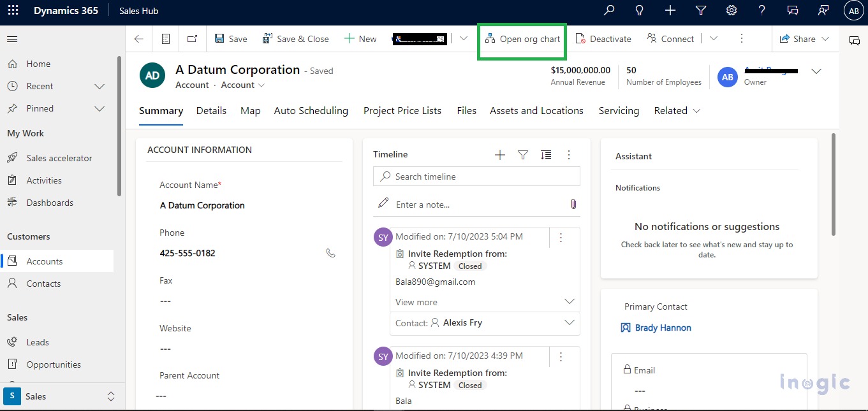The height and width of the screenshot is (411, 868).
Task: Open Accounts in sidebar
Action: point(45,261)
